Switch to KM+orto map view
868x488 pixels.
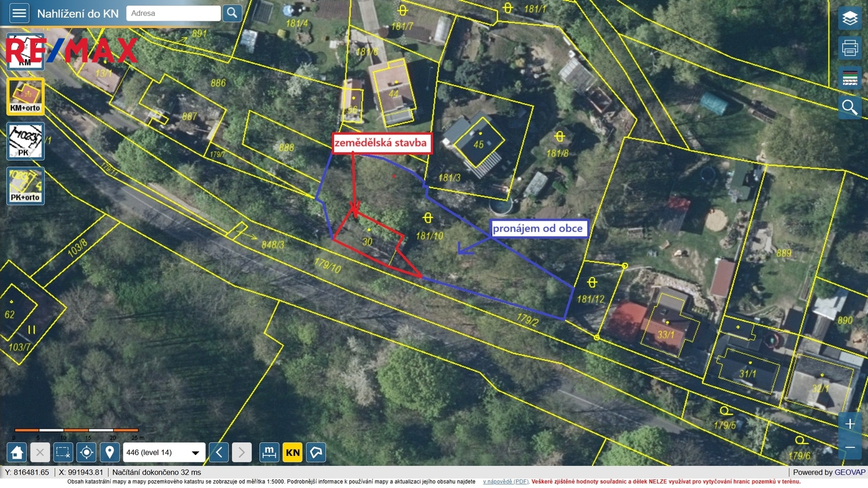coord(25,97)
